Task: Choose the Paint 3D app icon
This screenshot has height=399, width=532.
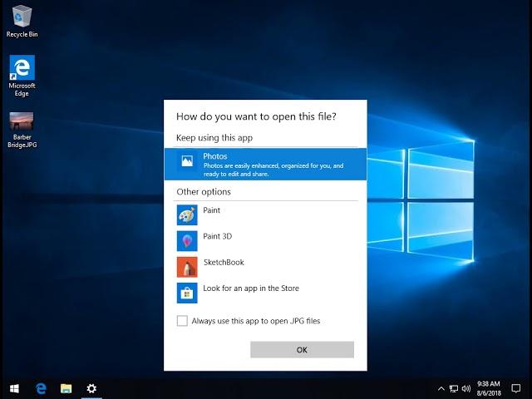Action: point(187,241)
